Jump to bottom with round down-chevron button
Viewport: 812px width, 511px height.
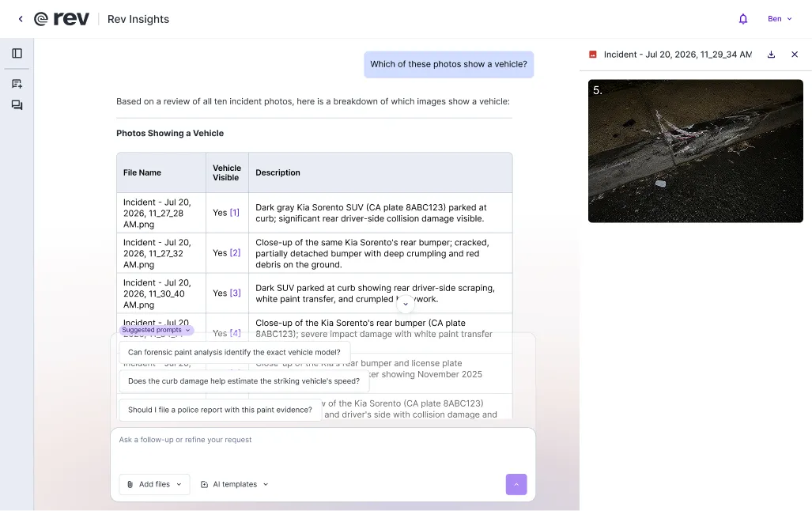pyautogui.click(x=406, y=304)
